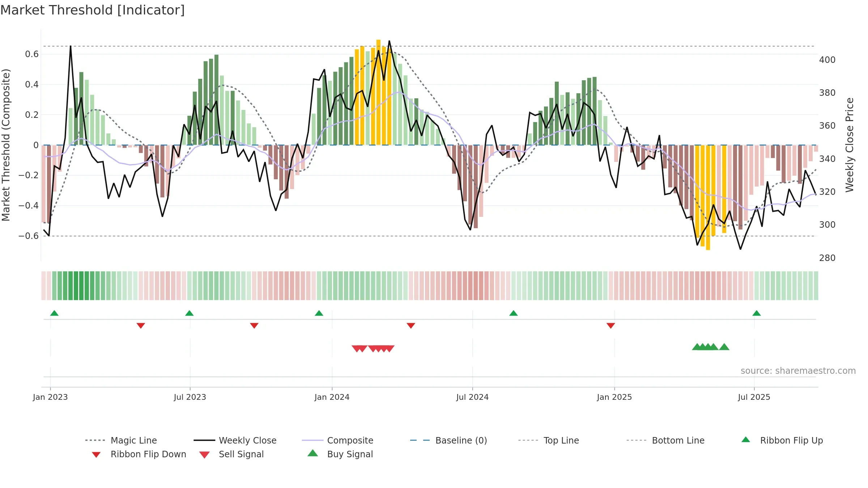Click the 340 right axis price label
Screen dimensions: 868x488
(x=827, y=159)
